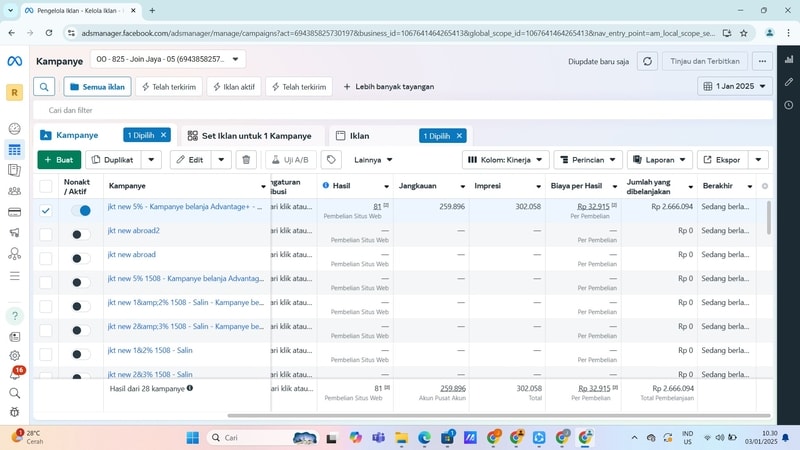This screenshot has height=450, width=800.
Task: Customize columns with the circle icon after Berakhir
Action: (x=764, y=186)
